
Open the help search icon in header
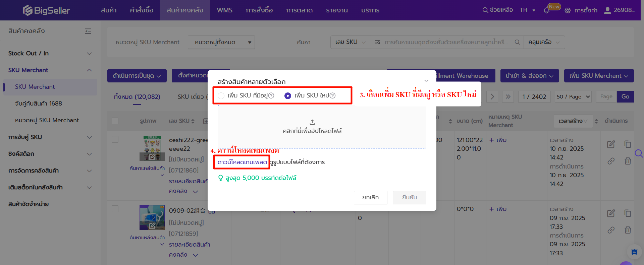pos(485,10)
